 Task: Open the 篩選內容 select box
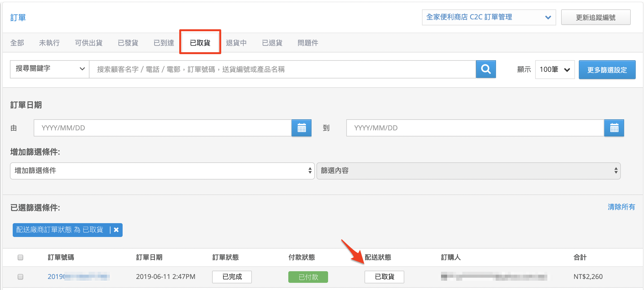tap(468, 171)
